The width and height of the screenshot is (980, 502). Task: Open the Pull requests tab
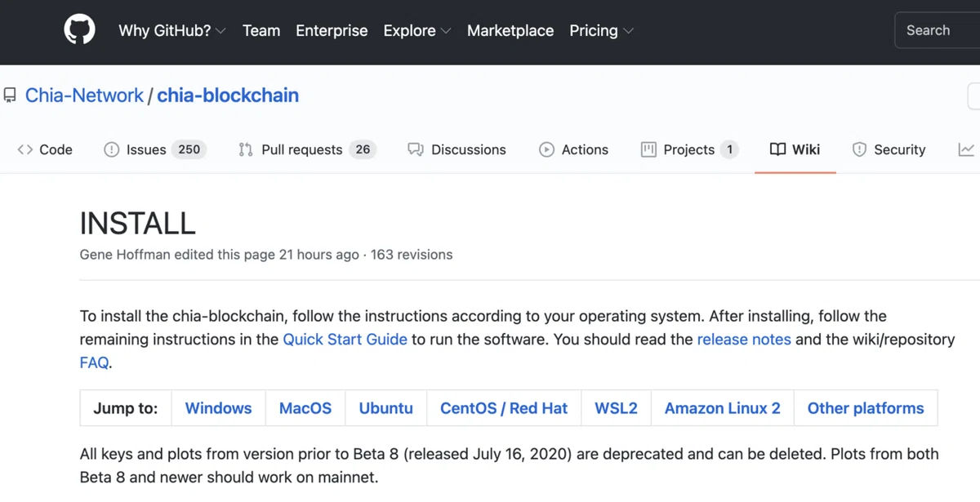[306, 149]
